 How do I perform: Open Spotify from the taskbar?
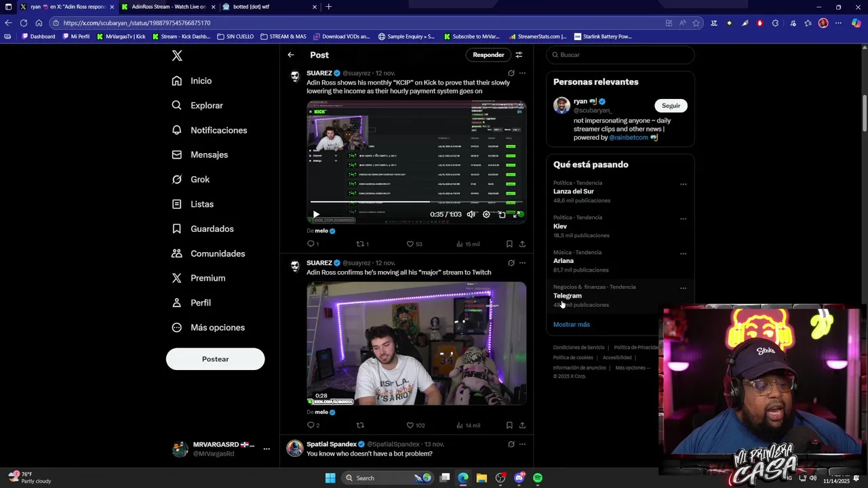pos(538,478)
